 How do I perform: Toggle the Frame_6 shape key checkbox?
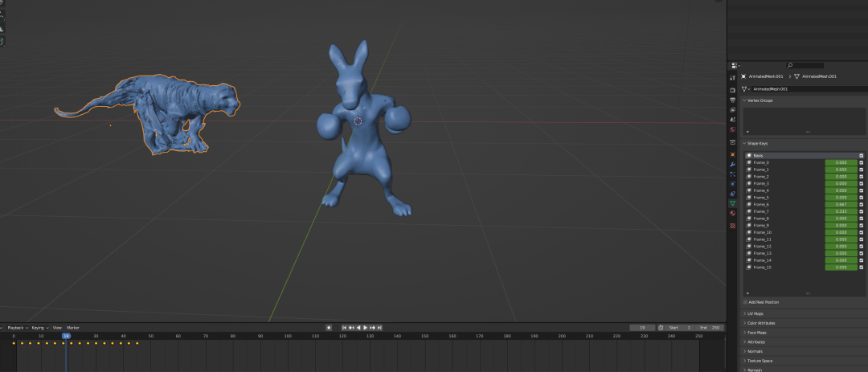(862, 204)
